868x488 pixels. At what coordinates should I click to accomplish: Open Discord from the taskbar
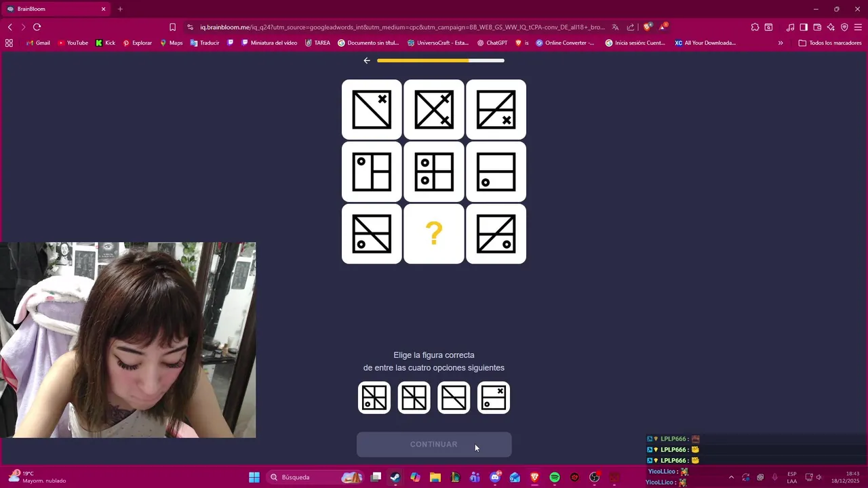495,477
